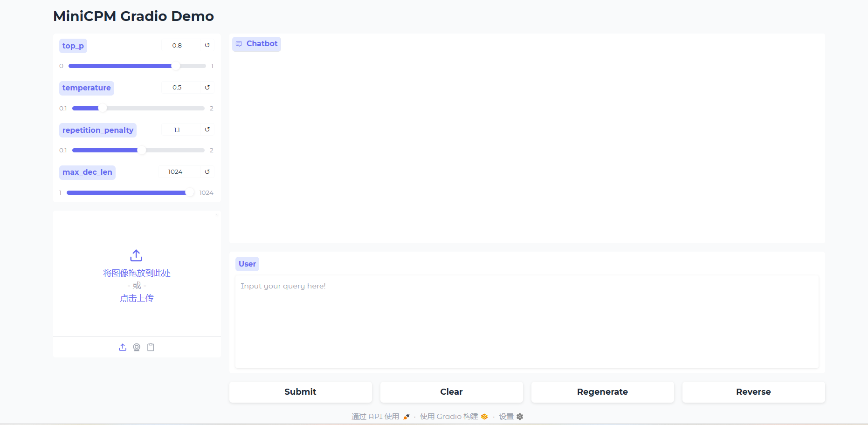Click the large upload arrow icon
Screen dimensions: 868x425
pos(136,255)
